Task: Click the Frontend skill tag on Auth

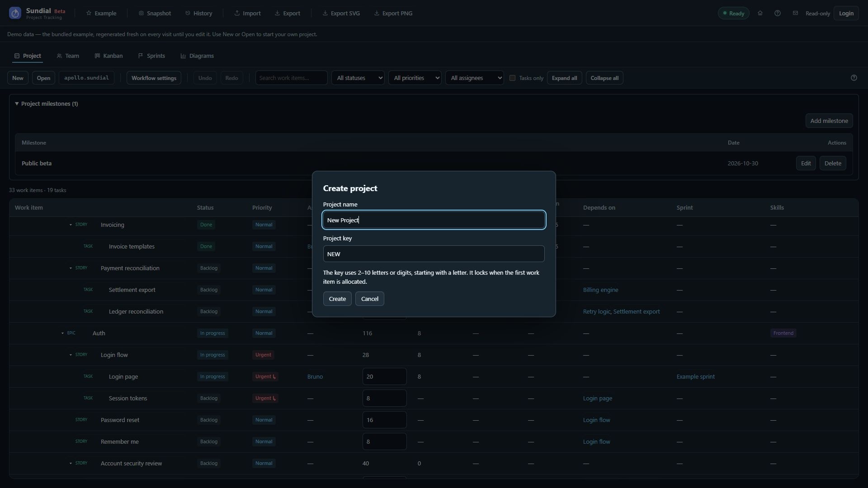Action: [783, 333]
